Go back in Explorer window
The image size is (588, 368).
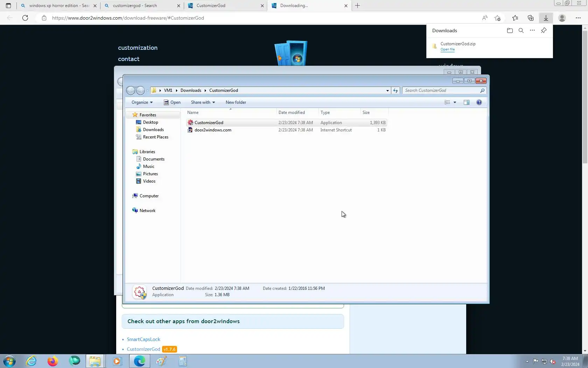(x=131, y=90)
